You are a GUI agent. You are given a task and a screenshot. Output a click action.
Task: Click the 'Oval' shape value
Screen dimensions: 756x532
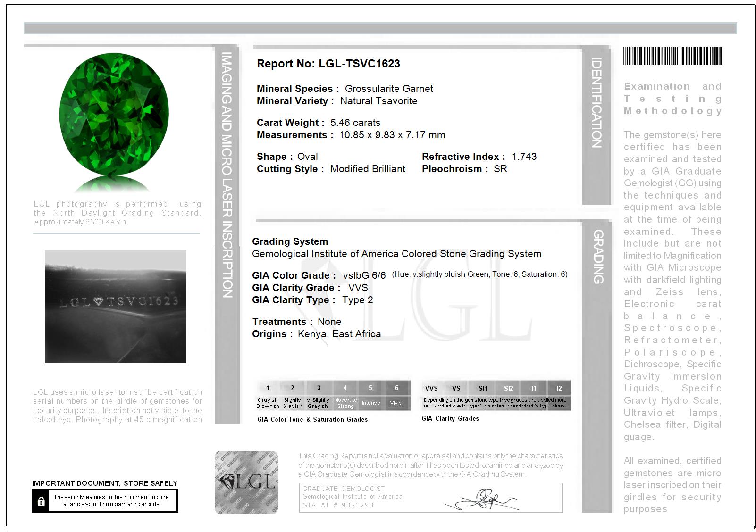pos(308,157)
